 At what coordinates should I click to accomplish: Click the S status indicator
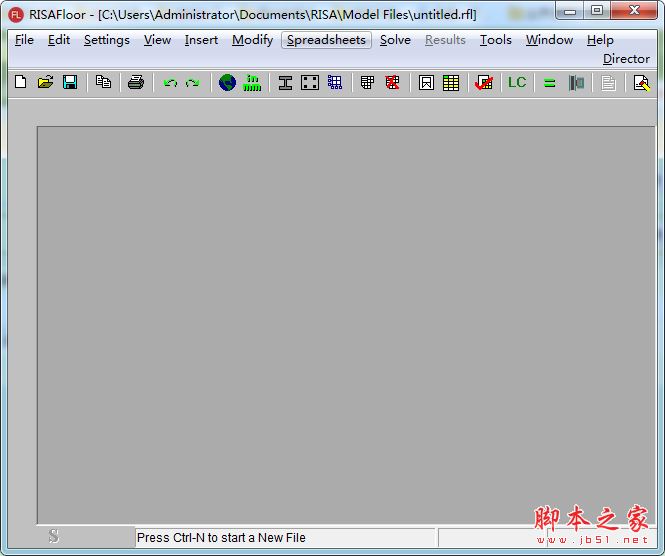pos(54,536)
